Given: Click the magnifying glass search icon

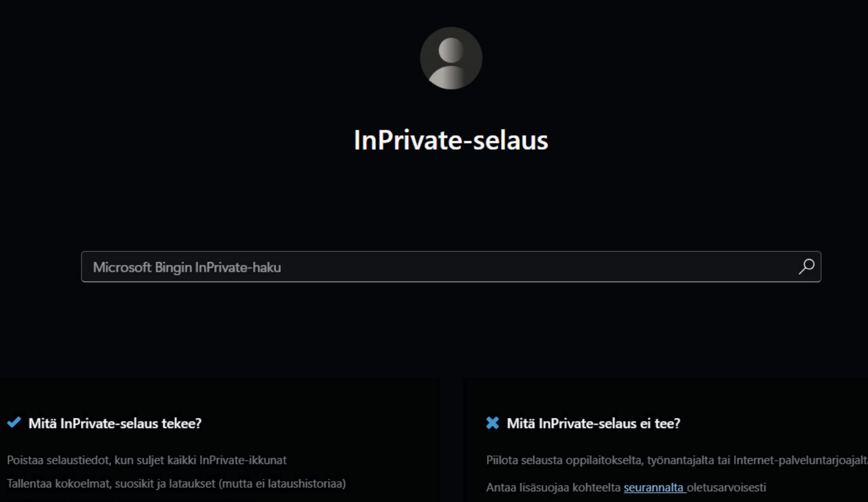Looking at the screenshot, I should pos(807,267).
